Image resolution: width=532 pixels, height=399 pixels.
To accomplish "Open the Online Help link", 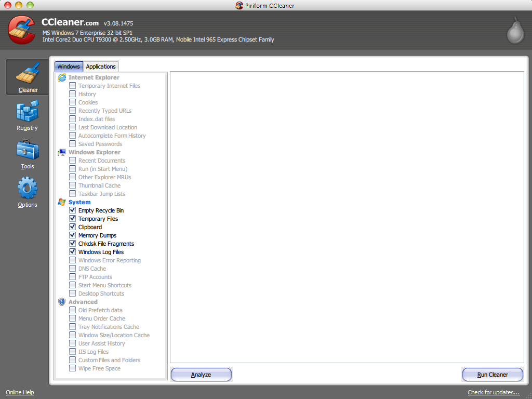I will (x=20, y=392).
